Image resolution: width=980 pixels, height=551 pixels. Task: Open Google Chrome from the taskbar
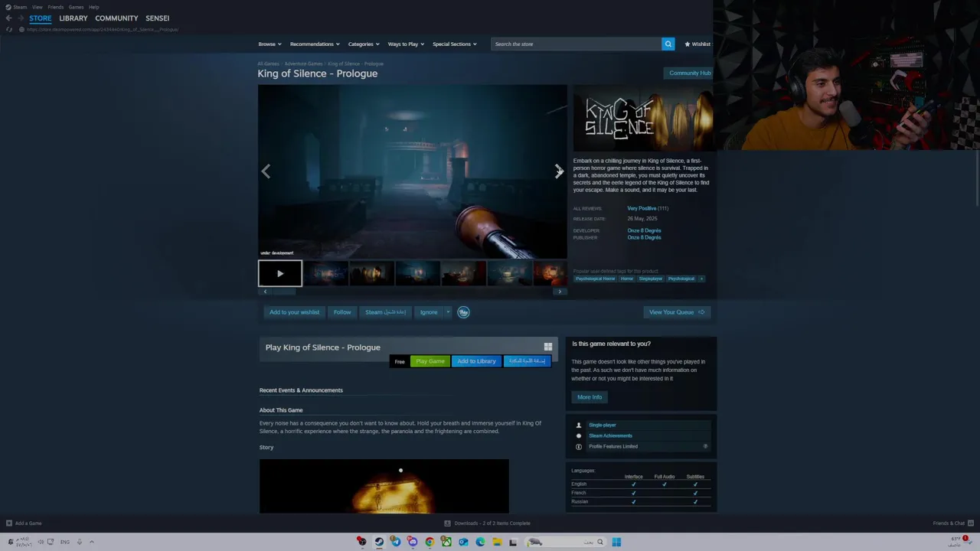tap(430, 542)
